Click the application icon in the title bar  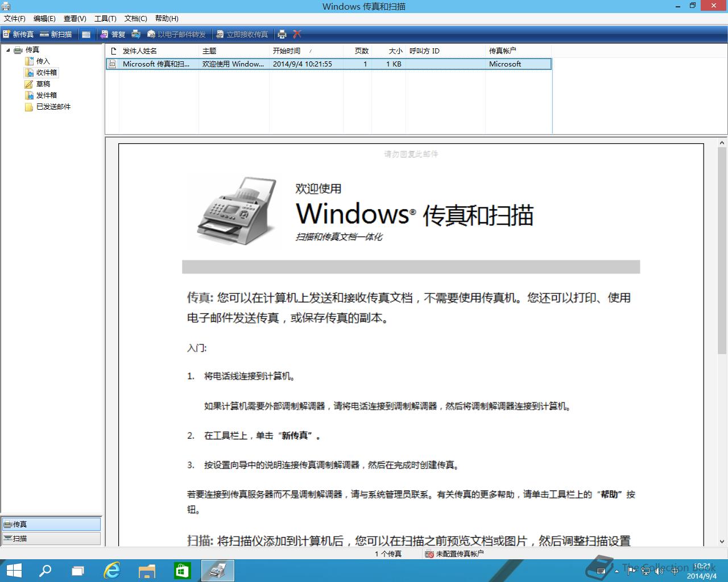[x=6, y=6]
